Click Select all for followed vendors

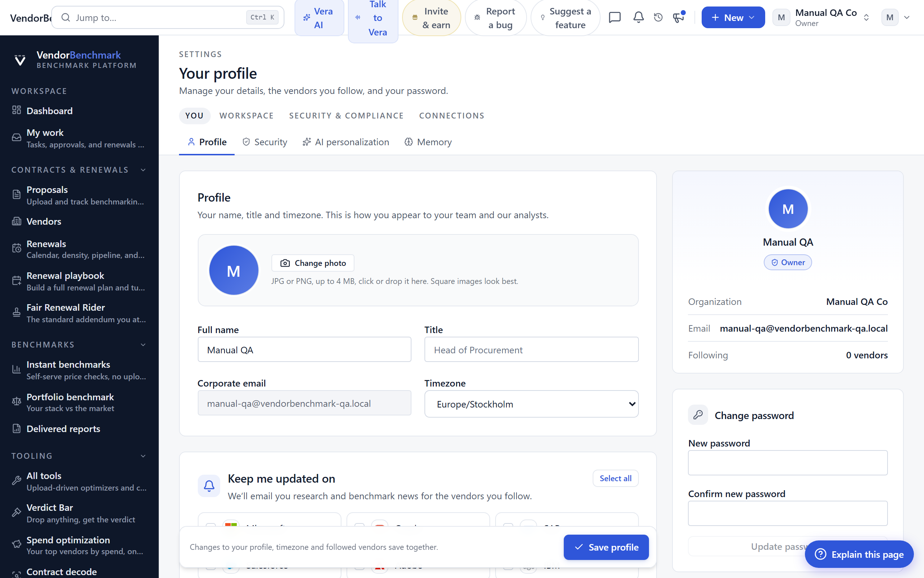point(615,478)
